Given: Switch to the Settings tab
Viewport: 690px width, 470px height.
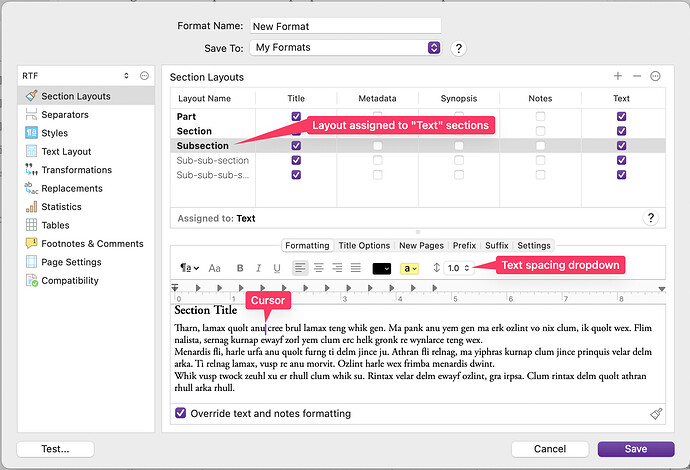Looking at the screenshot, I should (x=534, y=246).
